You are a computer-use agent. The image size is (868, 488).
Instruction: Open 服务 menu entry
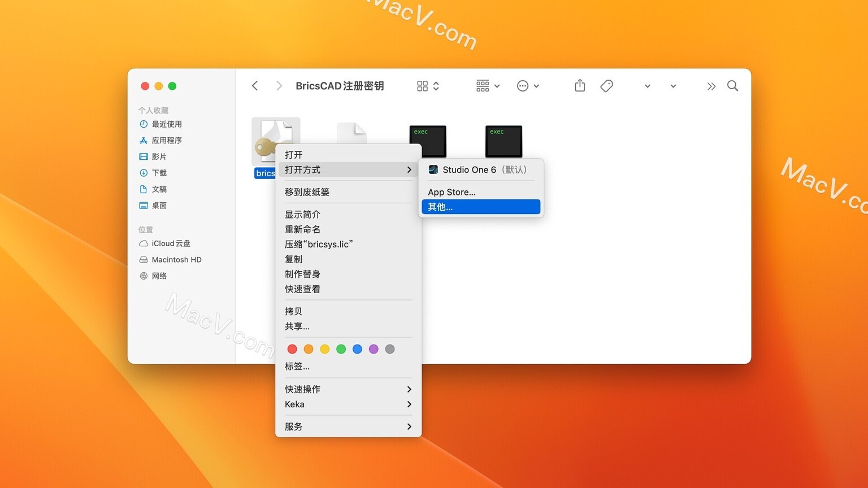[x=348, y=426]
